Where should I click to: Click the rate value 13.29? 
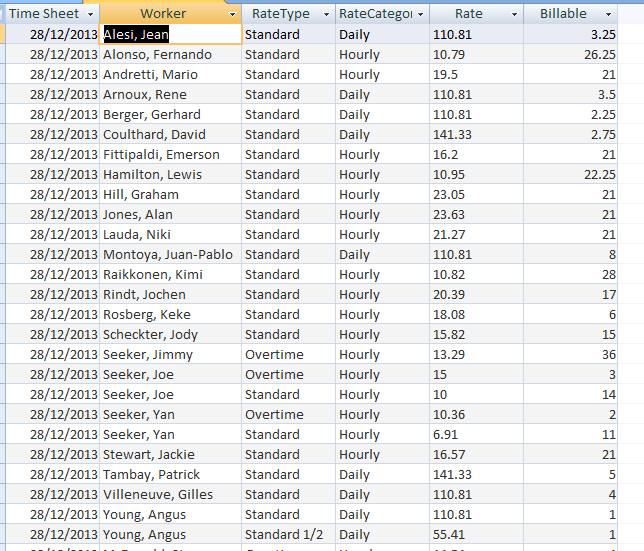476,354
